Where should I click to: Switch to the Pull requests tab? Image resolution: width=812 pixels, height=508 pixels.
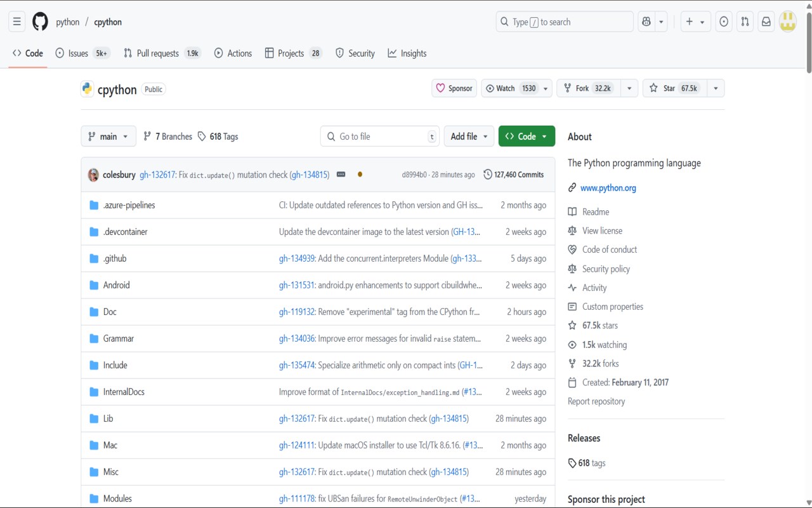pos(162,53)
